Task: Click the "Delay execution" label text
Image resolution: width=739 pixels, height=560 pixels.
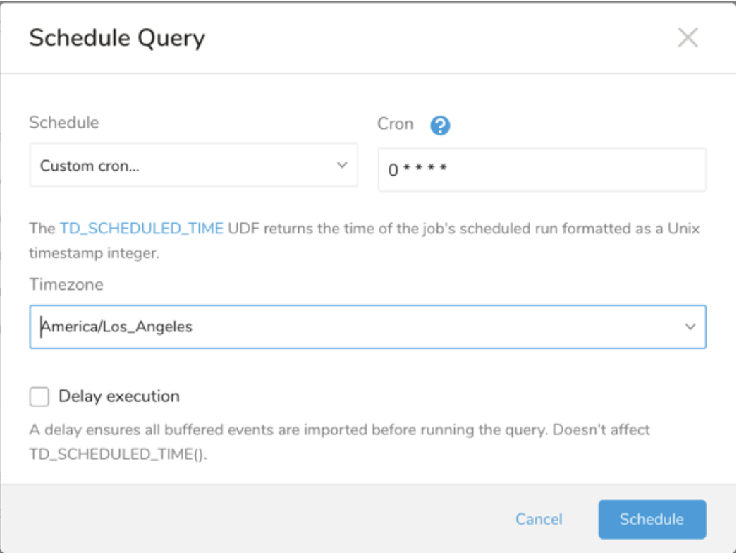Action: (x=118, y=396)
